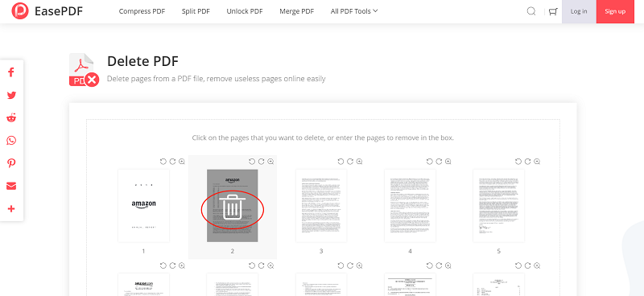Image resolution: width=644 pixels, height=296 pixels.
Task: Zoom in on page 3 preview
Action: click(x=359, y=162)
